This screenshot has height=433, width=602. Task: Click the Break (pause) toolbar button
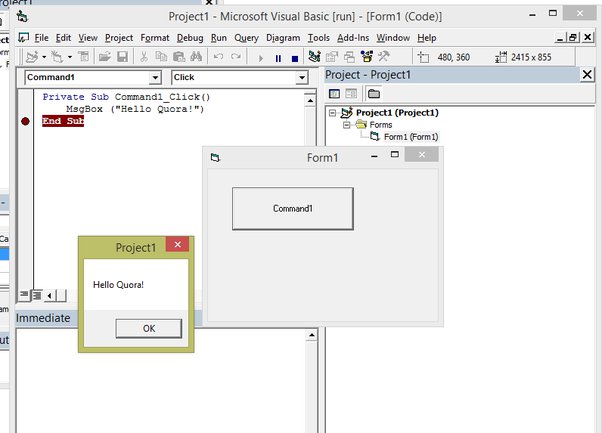point(278,57)
